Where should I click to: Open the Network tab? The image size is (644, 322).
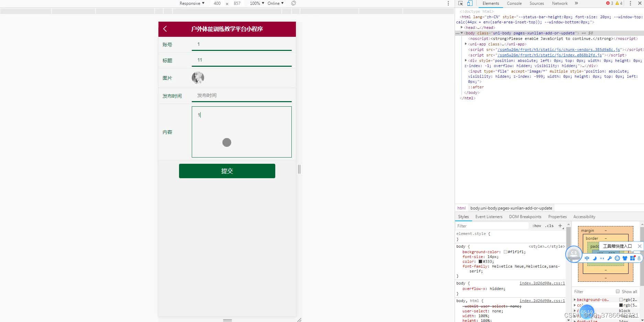[x=559, y=3]
